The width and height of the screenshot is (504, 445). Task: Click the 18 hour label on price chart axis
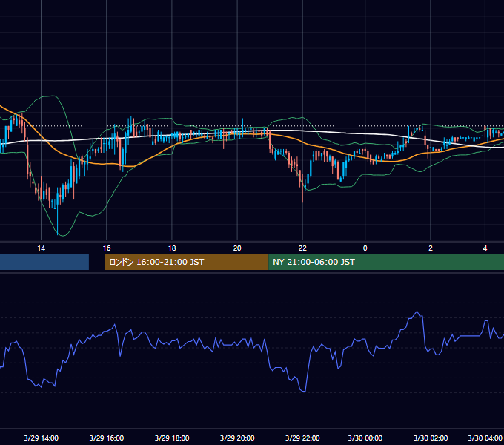click(x=172, y=248)
